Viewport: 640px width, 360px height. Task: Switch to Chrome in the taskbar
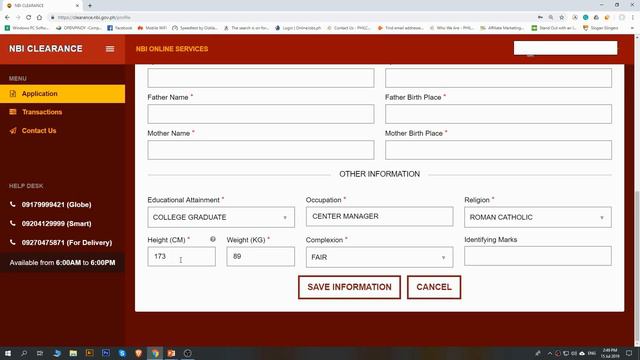(x=155, y=353)
